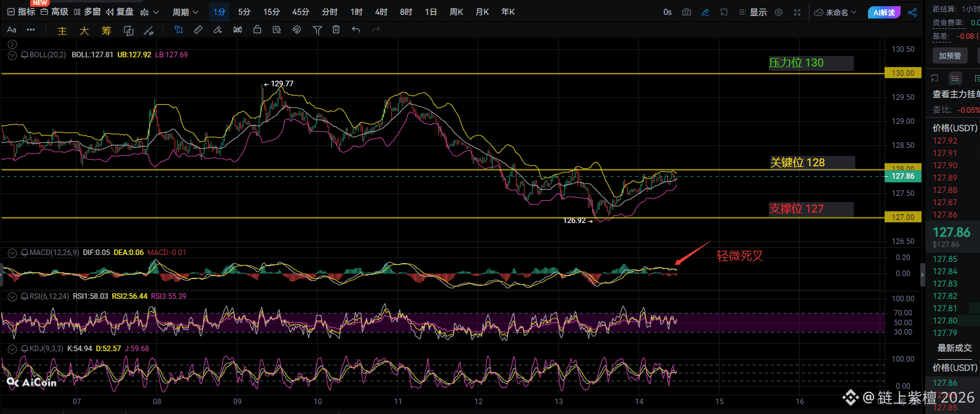Toggle the MACD indicator alert bell
980x414 pixels.
click(25, 253)
